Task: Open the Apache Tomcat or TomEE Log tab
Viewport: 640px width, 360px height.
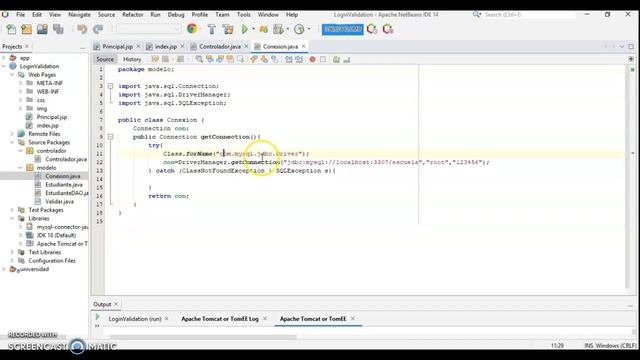Action: coord(220,319)
